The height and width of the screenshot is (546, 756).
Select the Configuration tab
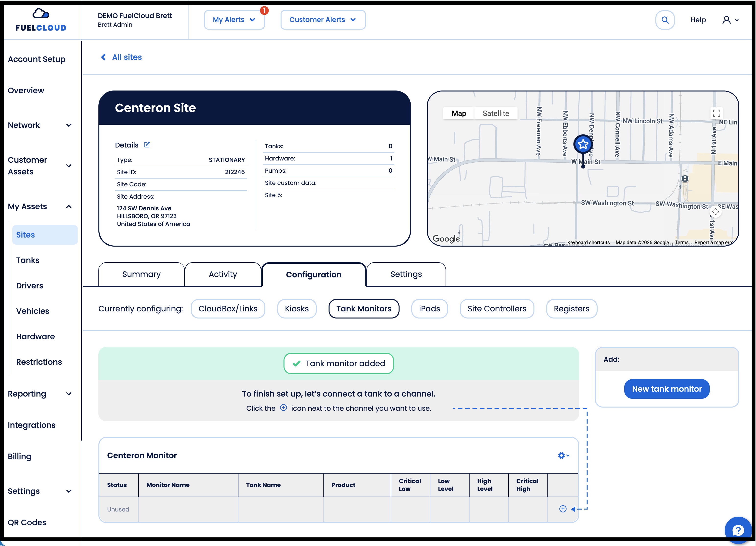click(x=314, y=274)
